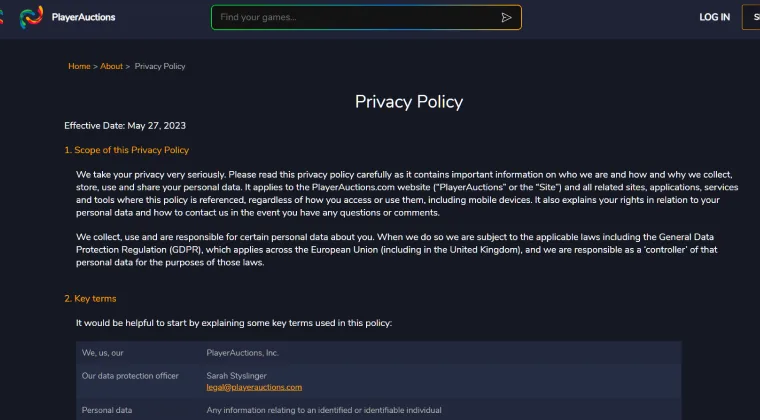The image size is (760, 420).
Task: Click the 'Personal data' table cell
Action: pos(107,410)
